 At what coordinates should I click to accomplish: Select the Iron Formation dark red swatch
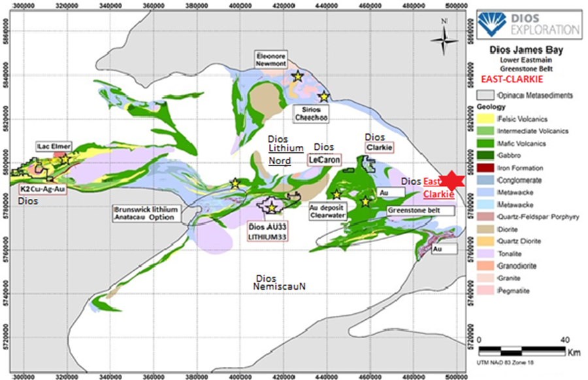click(x=487, y=167)
